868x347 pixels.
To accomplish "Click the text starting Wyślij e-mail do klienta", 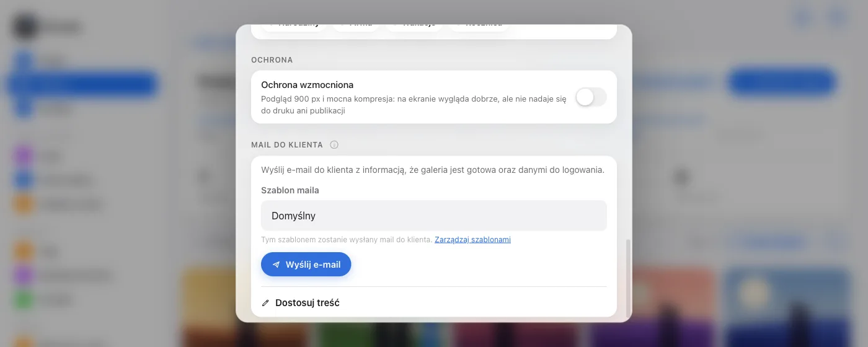I will coord(433,170).
